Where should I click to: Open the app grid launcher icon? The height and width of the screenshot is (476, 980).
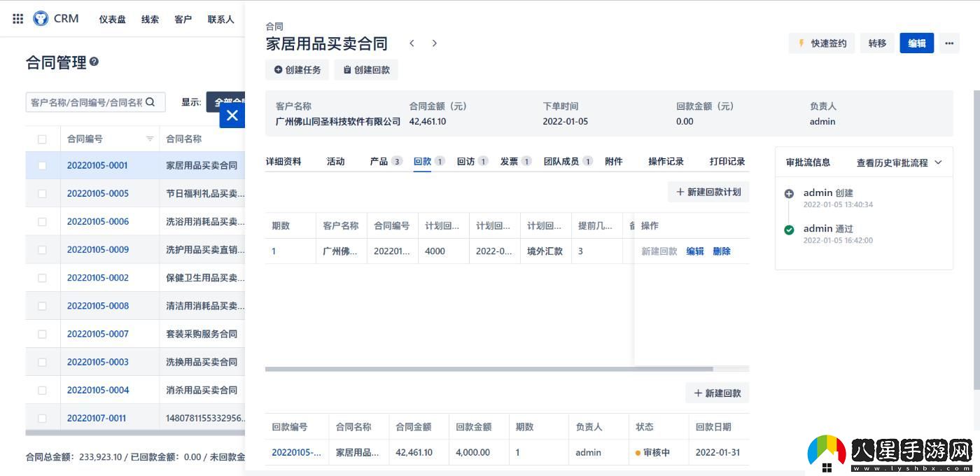[17, 18]
